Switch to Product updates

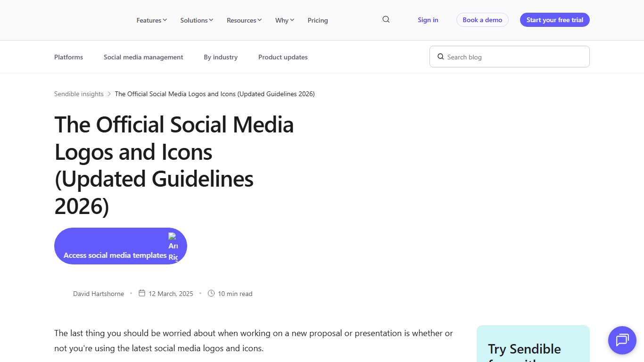point(283,57)
